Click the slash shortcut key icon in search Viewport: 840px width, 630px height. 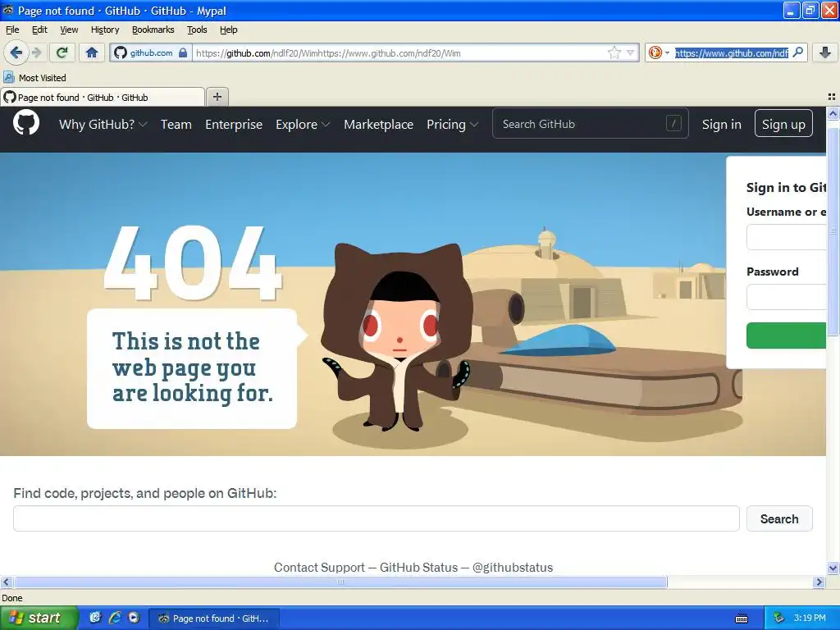pos(673,124)
